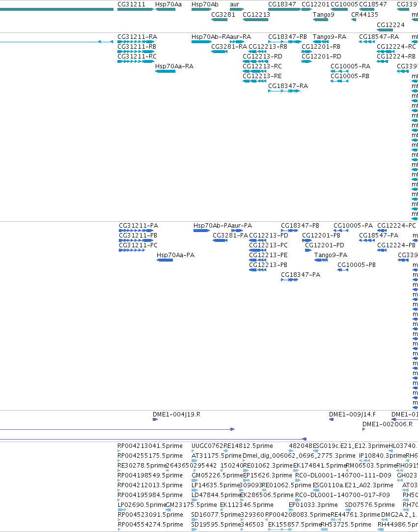This screenshot has width=418, height=532.
Task: Click transcript CG12213-RB
Action: point(268,47)
